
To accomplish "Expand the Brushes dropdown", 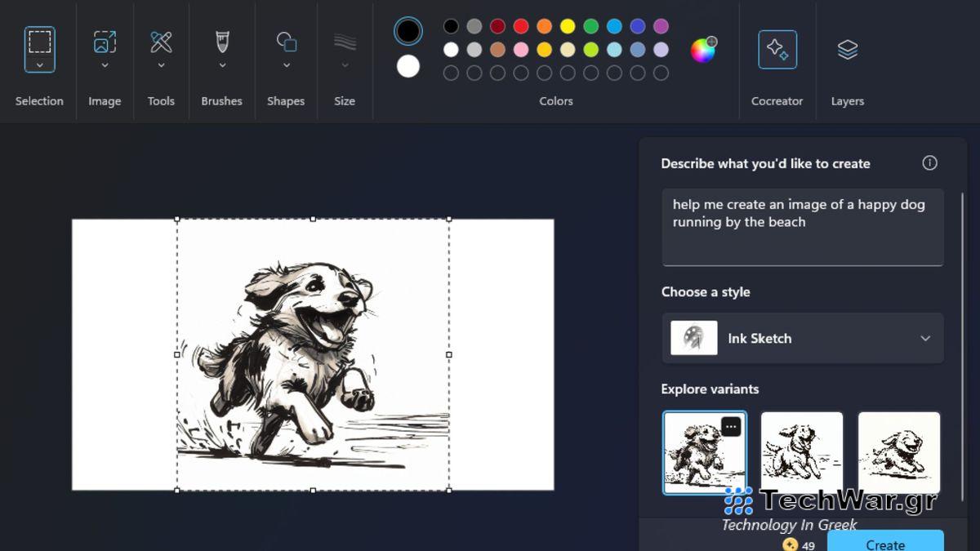I will [x=221, y=64].
